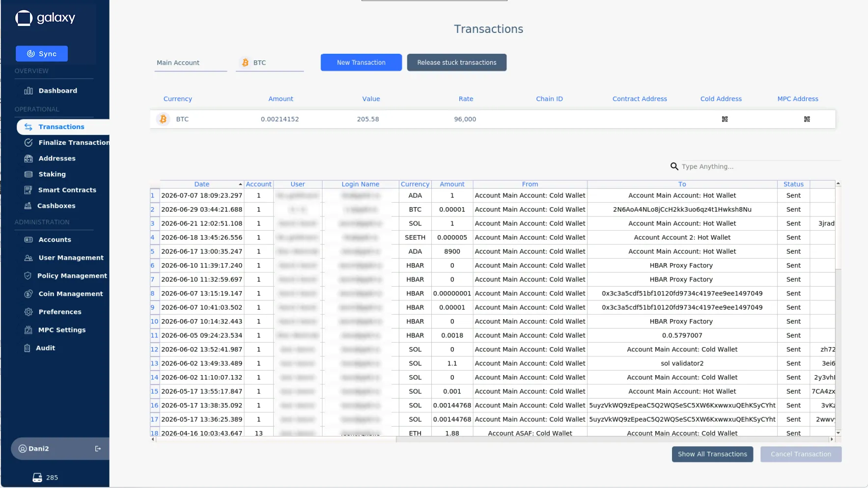868x488 pixels.
Task: Click the table's vertical scrollbar down arrow
Action: [838, 433]
